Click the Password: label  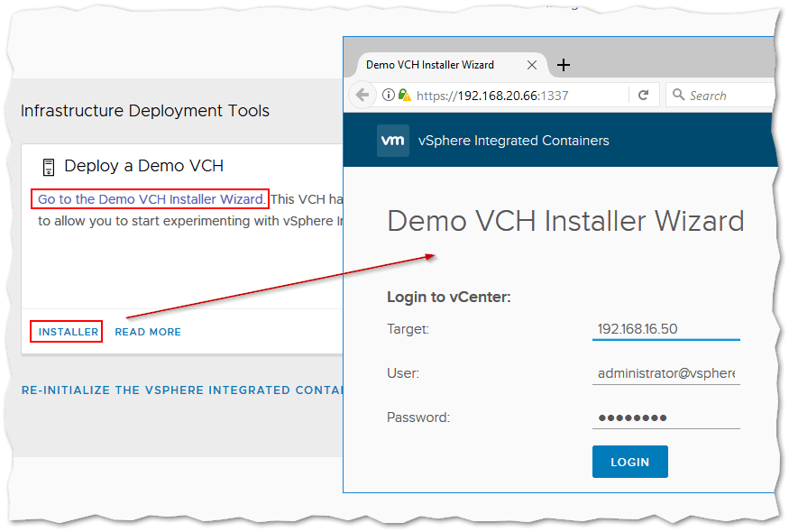[418, 417]
